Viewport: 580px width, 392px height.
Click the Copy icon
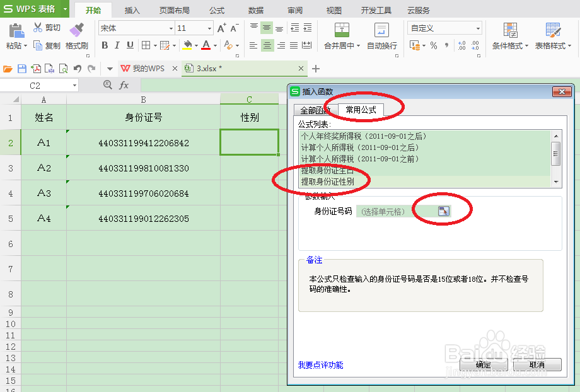pos(38,45)
